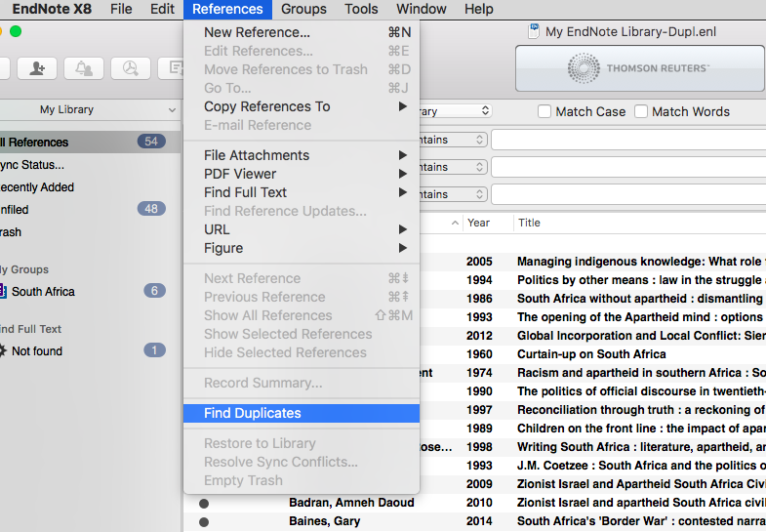Select the 1960 Curtain-up on South Africa reference

[x=592, y=354]
